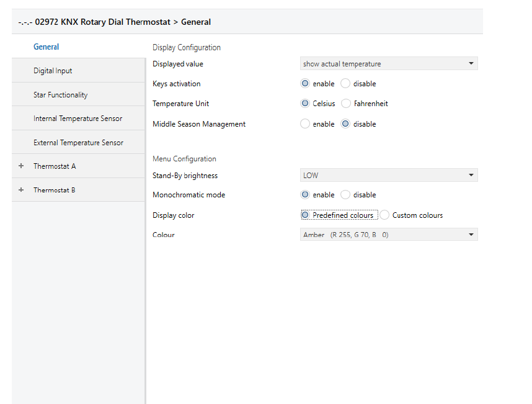
Task: Select Celsius temperature unit
Action: click(305, 103)
